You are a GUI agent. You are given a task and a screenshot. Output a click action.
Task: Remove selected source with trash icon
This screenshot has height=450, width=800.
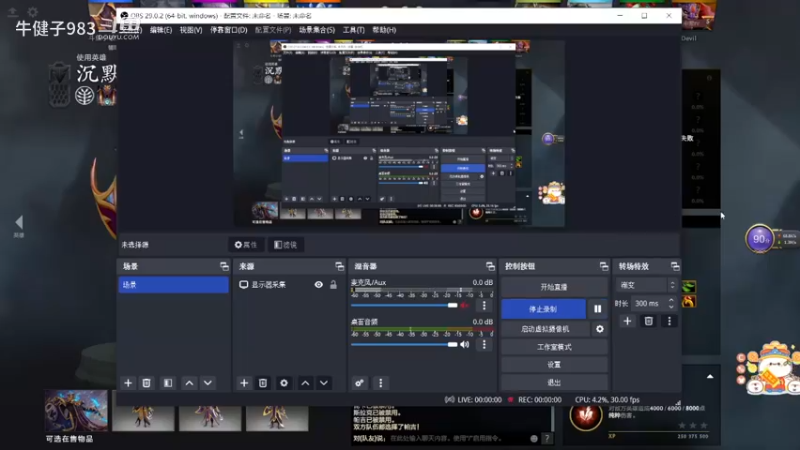(x=263, y=383)
